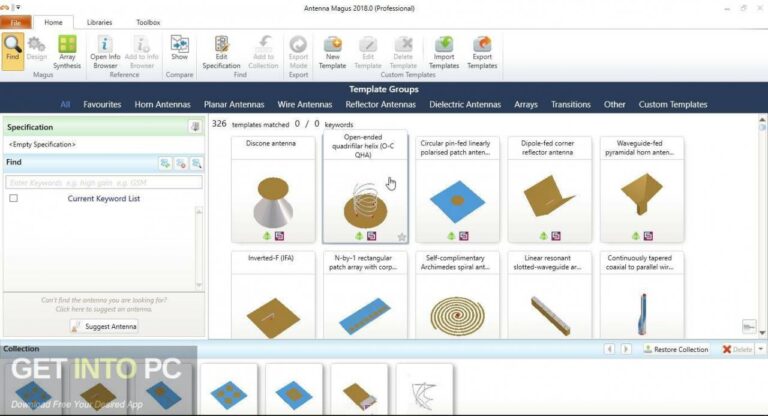768x416 pixels.
Task: Filter by Transitions group
Action: [571, 104]
